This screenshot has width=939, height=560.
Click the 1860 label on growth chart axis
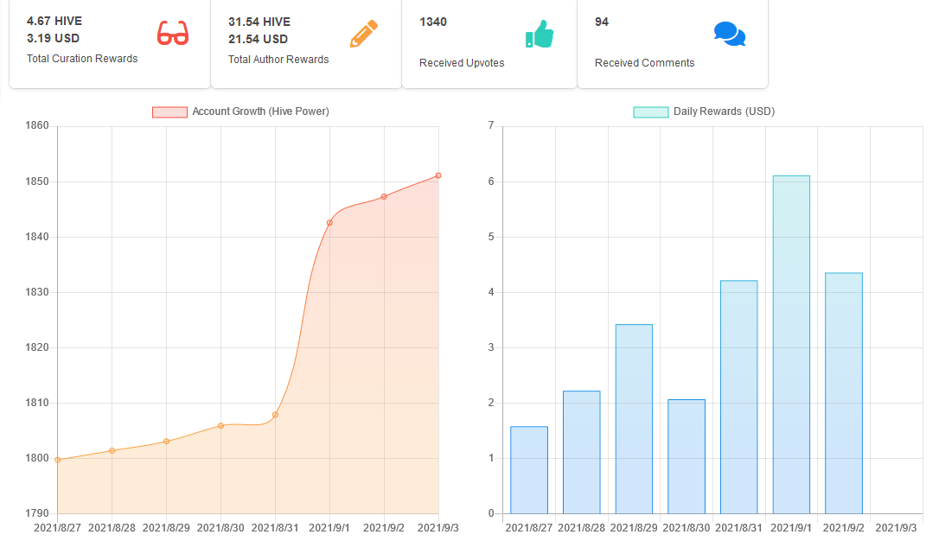click(x=37, y=125)
